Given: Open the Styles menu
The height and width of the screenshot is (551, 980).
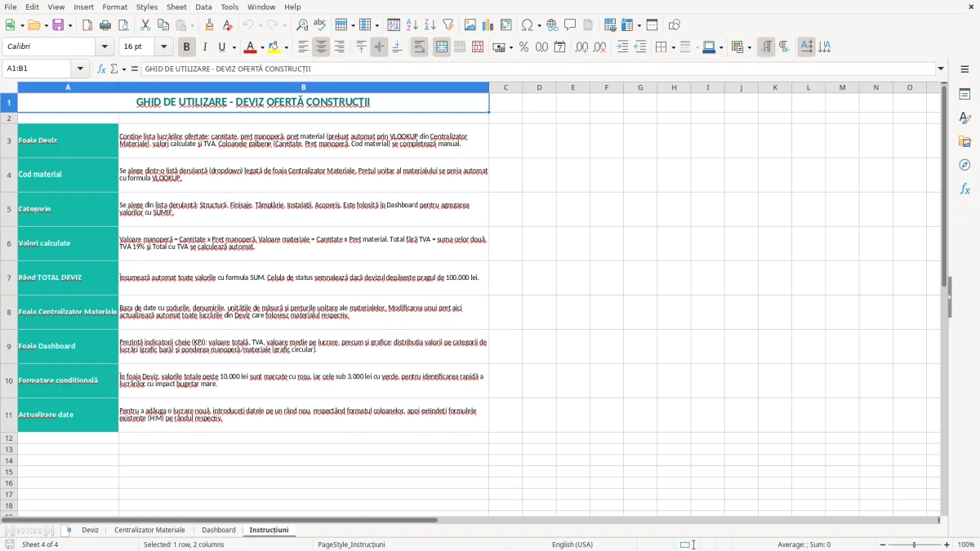Looking at the screenshot, I should (147, 7).
